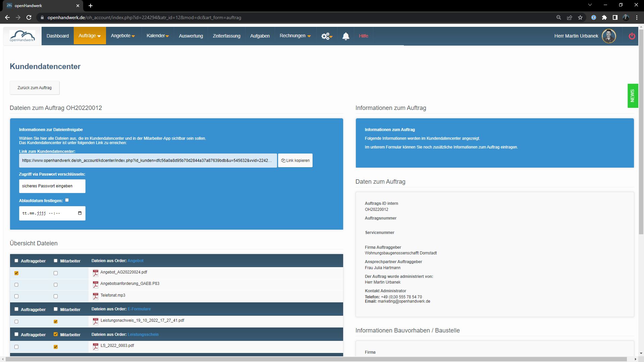Image resolution: width=644 pixels, height=362 pixels.
Task: Open the green NEWS side tab
Action: 632,96
